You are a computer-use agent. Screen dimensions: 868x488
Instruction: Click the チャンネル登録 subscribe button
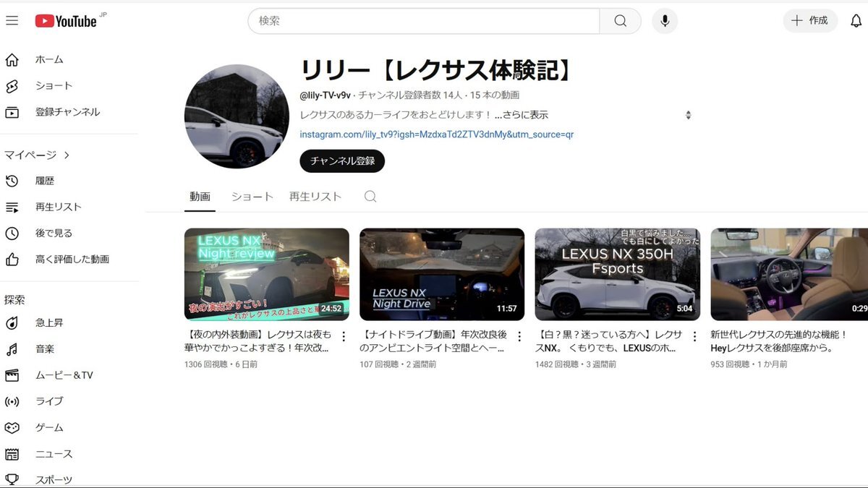click(x=342, y=161)
